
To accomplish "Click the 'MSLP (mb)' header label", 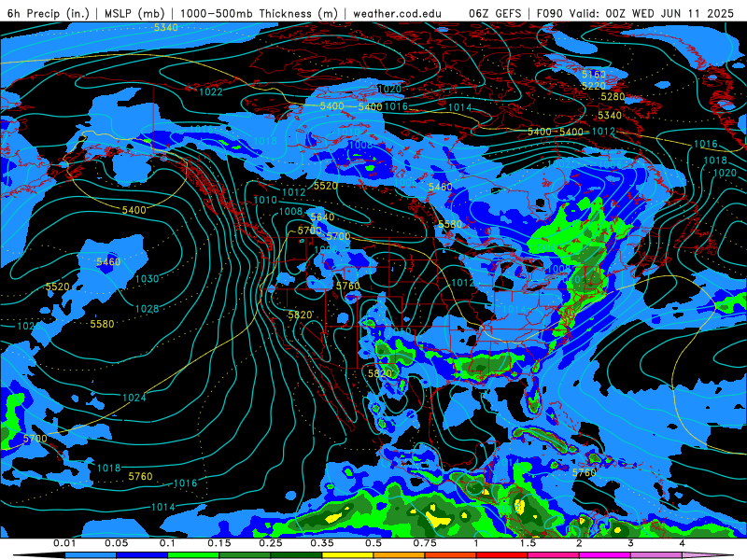I will (134, 13).
